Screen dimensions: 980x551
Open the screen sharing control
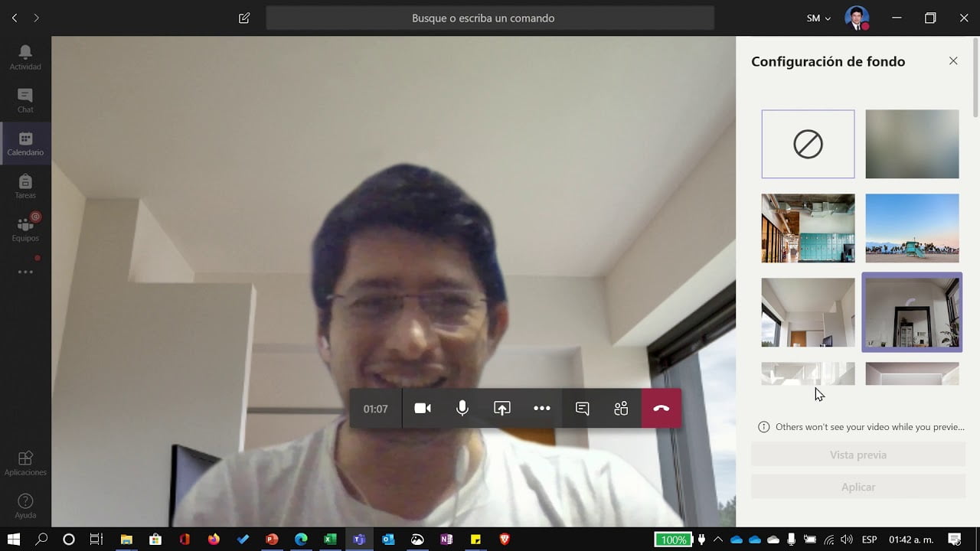pos(502,408)
